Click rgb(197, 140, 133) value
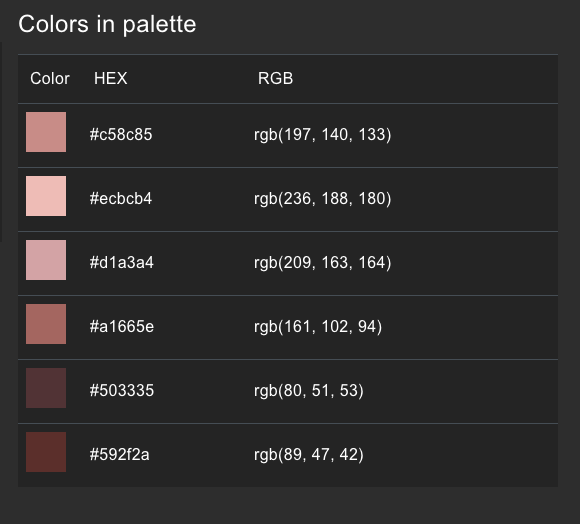Viewport: 580px width, 524px height. coord(323,134)
